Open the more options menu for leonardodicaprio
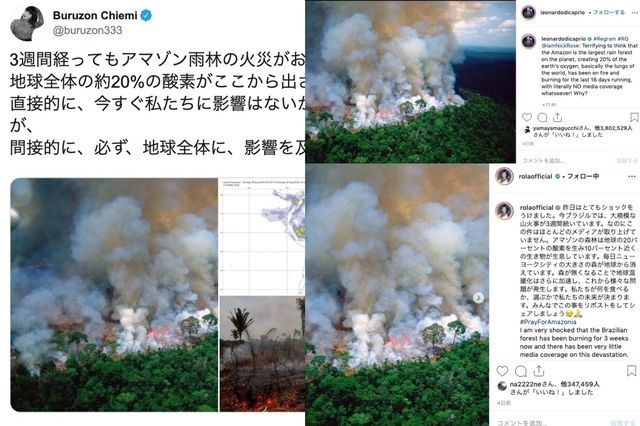640x426 pixels. point(635,13)
